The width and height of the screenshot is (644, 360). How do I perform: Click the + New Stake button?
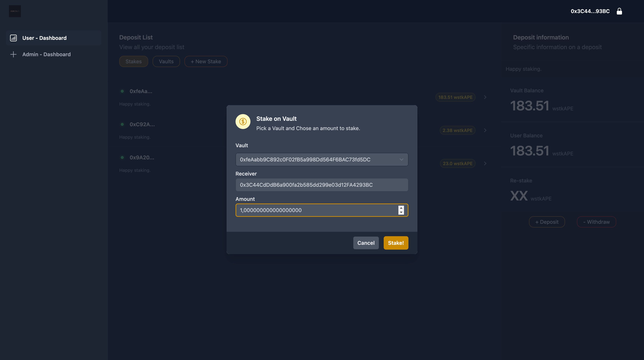coord(206,61)
